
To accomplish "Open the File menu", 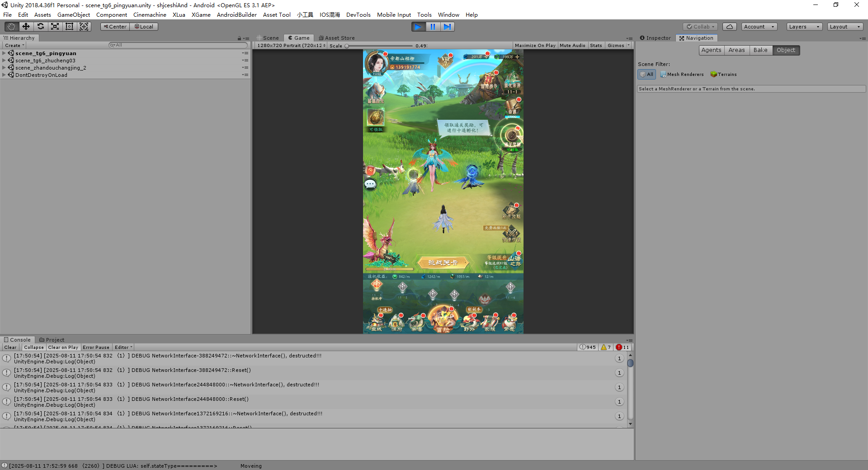I will [x=8, y=15].
